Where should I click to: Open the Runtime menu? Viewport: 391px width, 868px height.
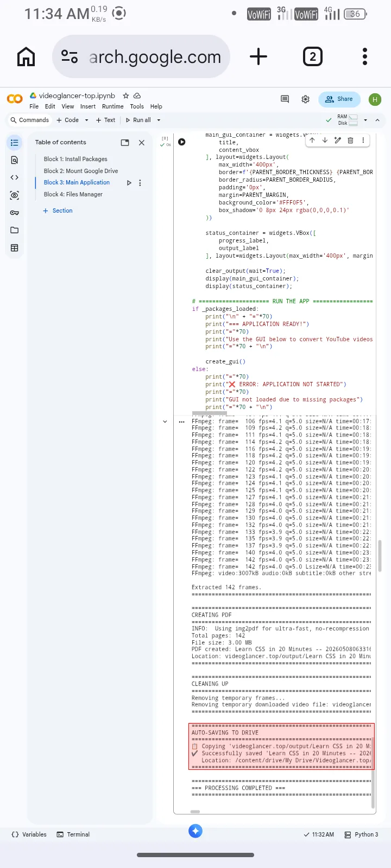pyautogui.click(x=113, y=106)
